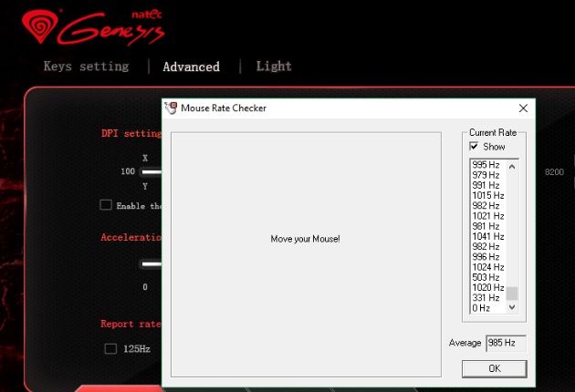Click the rate list scroll down arrow
This screenshot has height=392, width=575.
pos(512,307)
